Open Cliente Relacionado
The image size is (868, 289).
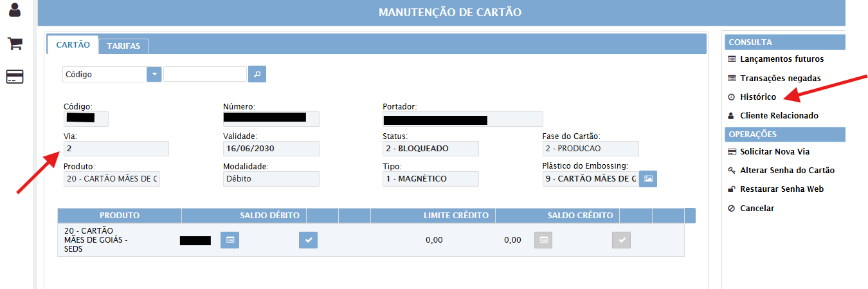point(779,116)
